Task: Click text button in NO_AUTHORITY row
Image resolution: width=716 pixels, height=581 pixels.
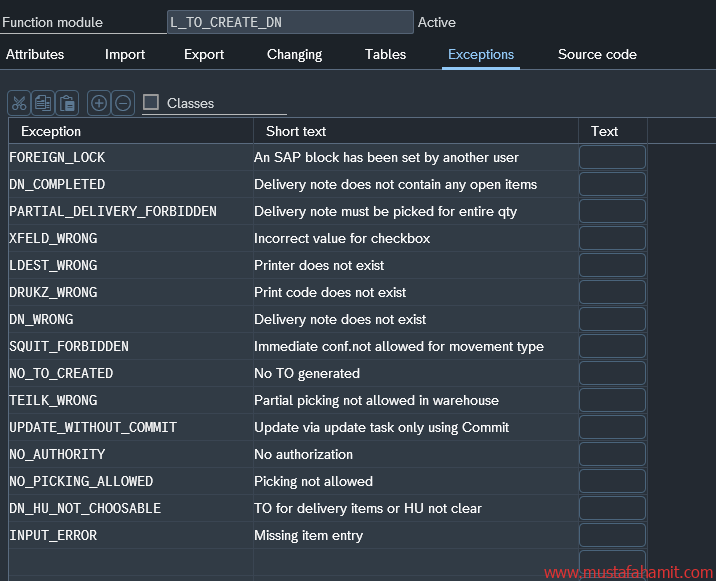Action: [612, 454]
